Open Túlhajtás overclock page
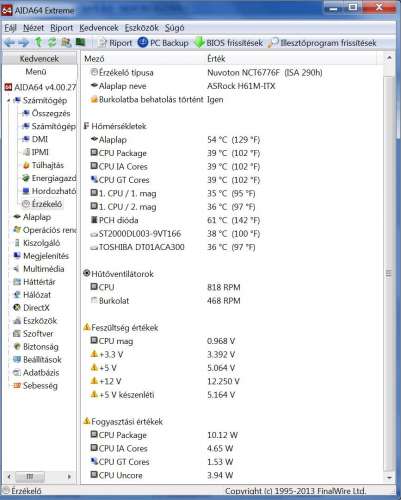The height and width of the screenshot is (500, 401). [43, 165]
